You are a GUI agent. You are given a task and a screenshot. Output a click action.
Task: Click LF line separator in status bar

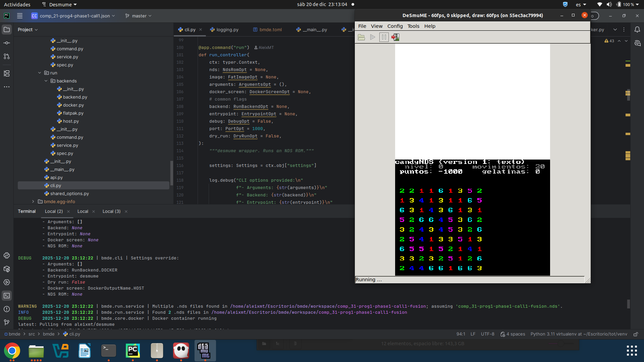pos(473,334)
